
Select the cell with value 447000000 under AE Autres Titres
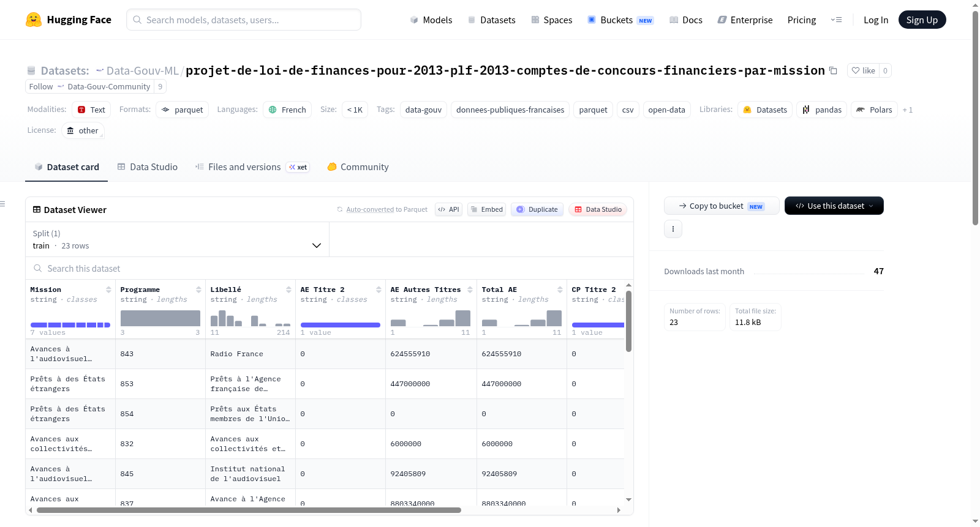(x=431, y=384)
